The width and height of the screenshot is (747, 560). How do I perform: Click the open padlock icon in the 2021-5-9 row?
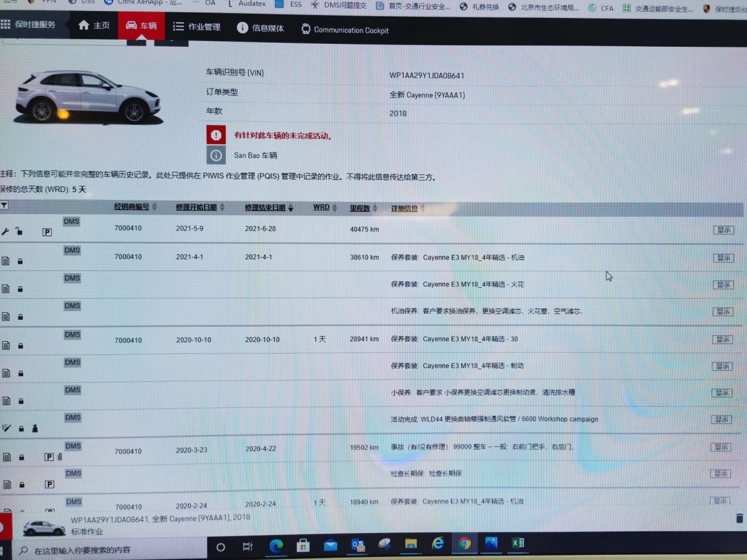(x=19, y=231)
